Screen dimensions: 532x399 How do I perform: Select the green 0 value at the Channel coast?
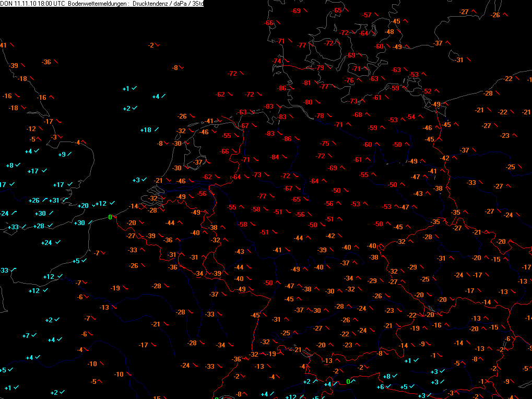click(x=110, y=217)
